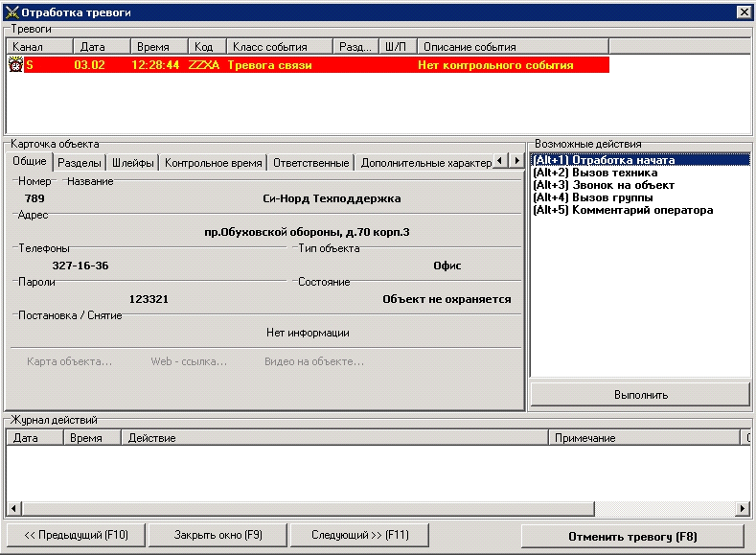
Task: Select action Отработка начата
Action: 640,160
